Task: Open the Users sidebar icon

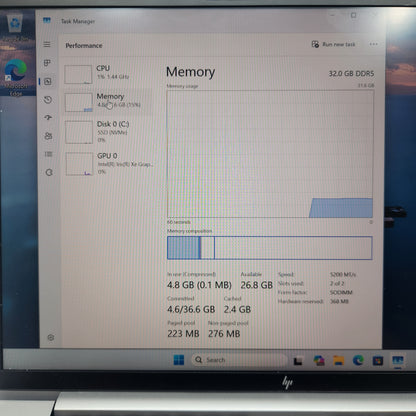Action: tap(48, 136)
